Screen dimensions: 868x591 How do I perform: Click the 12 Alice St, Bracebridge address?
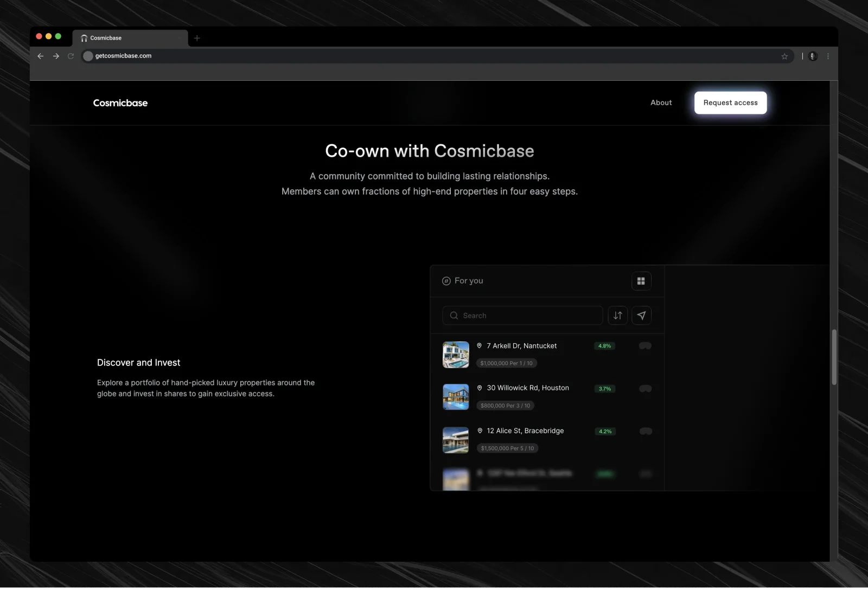click(x=525, y=431)
